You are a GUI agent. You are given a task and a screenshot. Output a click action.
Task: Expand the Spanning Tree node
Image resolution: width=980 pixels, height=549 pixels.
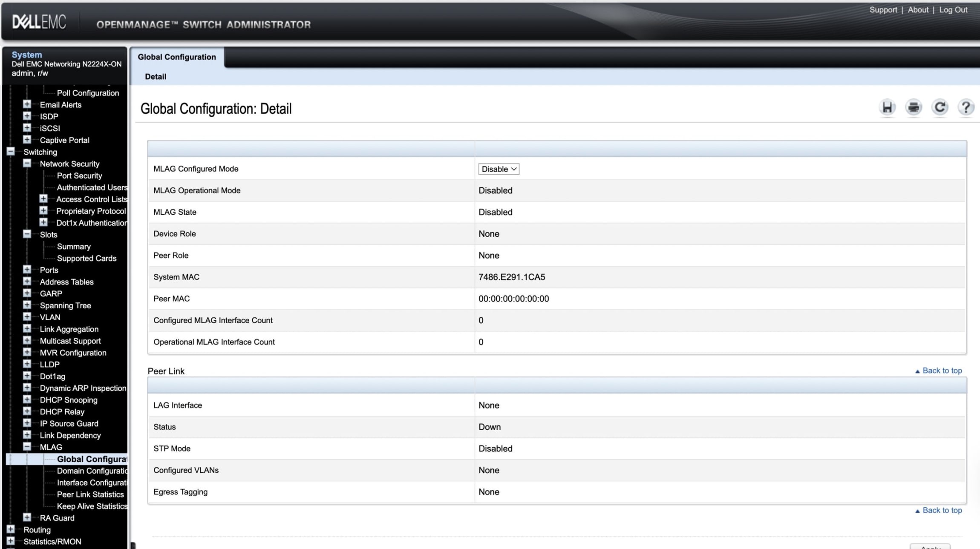pos(27,305)
